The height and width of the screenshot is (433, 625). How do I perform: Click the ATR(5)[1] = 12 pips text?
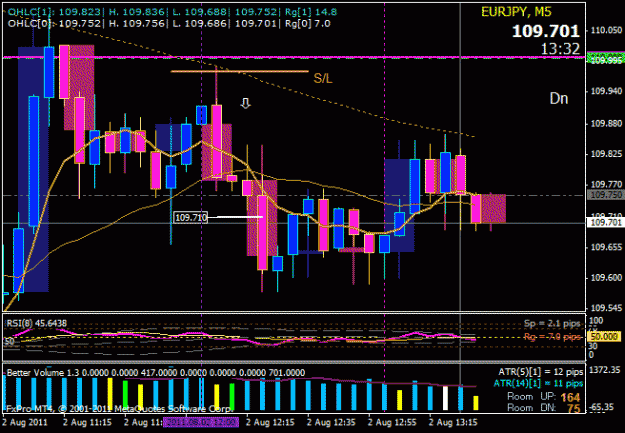pos(540,372)
